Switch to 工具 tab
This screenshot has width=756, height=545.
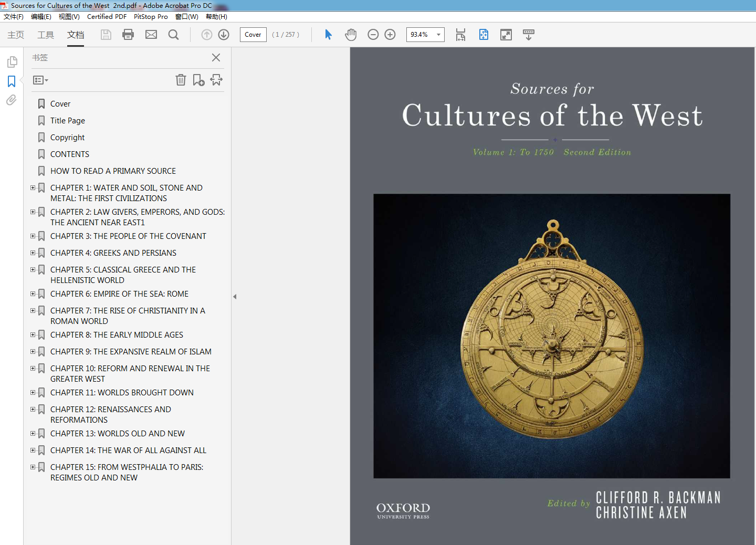pyautogui.click(x=46, y=35)
